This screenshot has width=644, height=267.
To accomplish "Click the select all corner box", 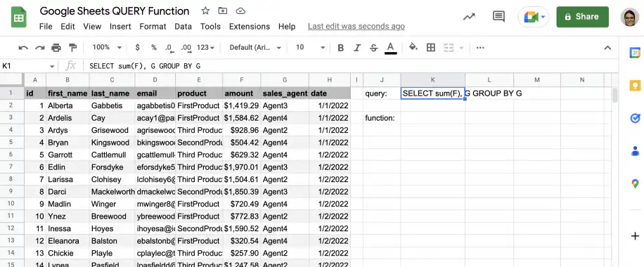I will point(12,79).
